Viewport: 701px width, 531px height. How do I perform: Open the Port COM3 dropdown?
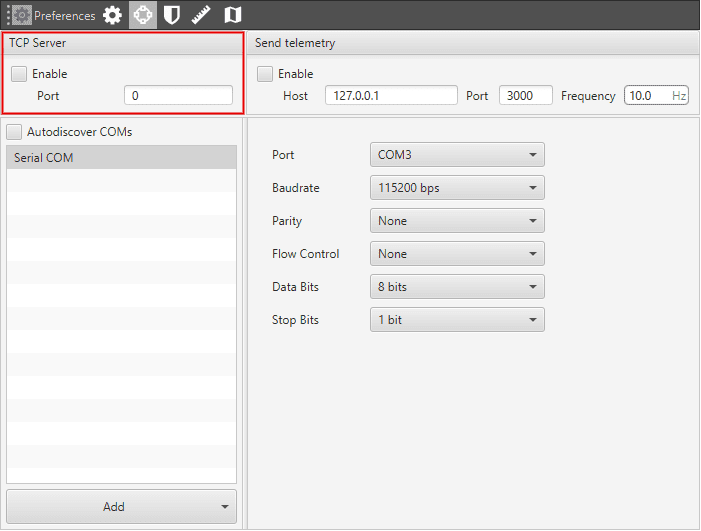click(457, 155)
